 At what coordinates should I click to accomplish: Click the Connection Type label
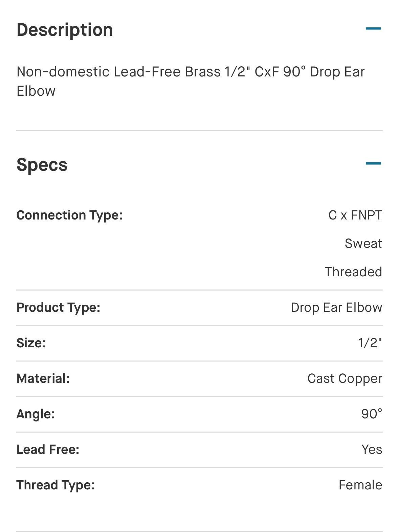pos(69,215)
